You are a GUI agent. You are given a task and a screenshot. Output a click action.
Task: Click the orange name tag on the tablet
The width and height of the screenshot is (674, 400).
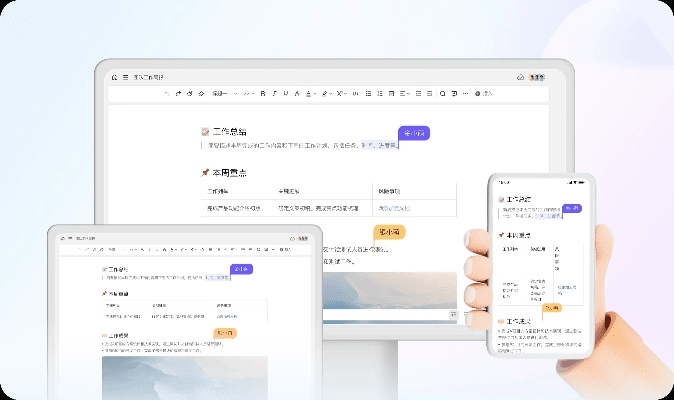pyautogui.click(x=225, y=333)
